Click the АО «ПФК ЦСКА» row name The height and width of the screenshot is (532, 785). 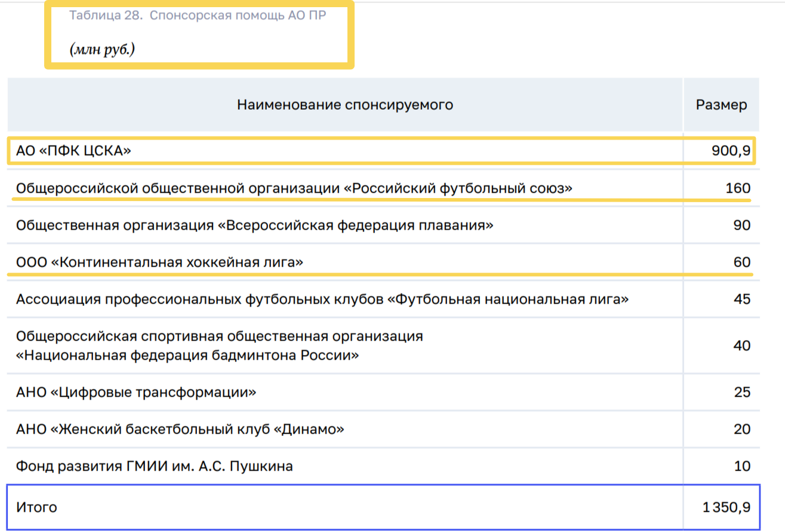point(73,151)
